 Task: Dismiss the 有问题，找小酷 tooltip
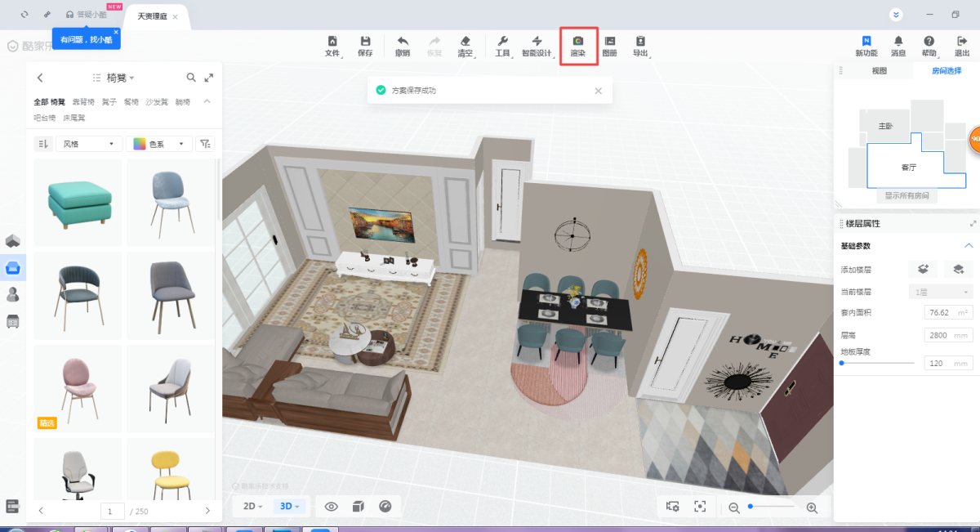pos(116,34)
